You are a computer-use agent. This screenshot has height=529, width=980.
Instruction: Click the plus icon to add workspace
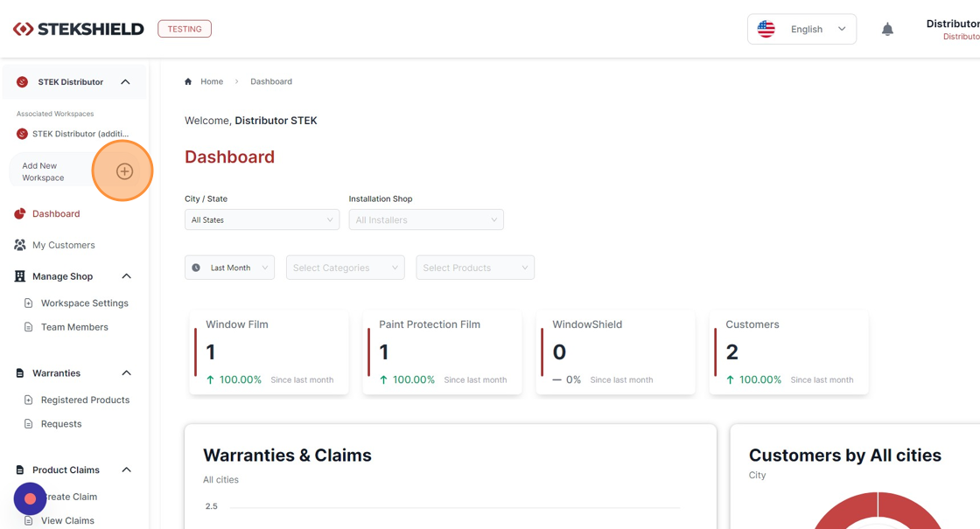(x=124, y=171)
